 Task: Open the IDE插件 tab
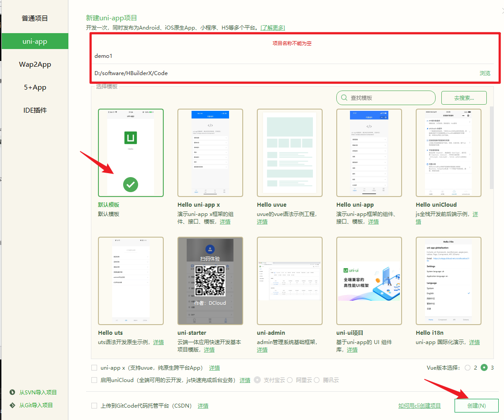pos(35,110)
